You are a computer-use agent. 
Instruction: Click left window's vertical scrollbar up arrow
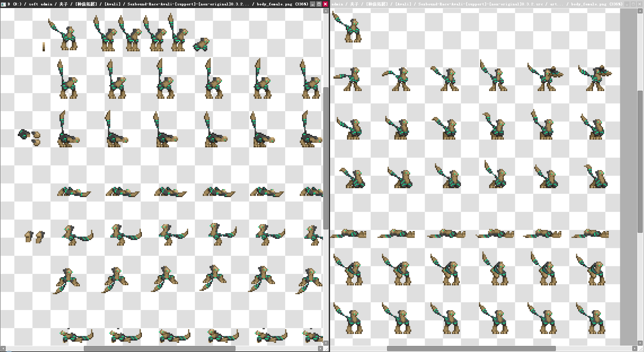pos(326,11)
